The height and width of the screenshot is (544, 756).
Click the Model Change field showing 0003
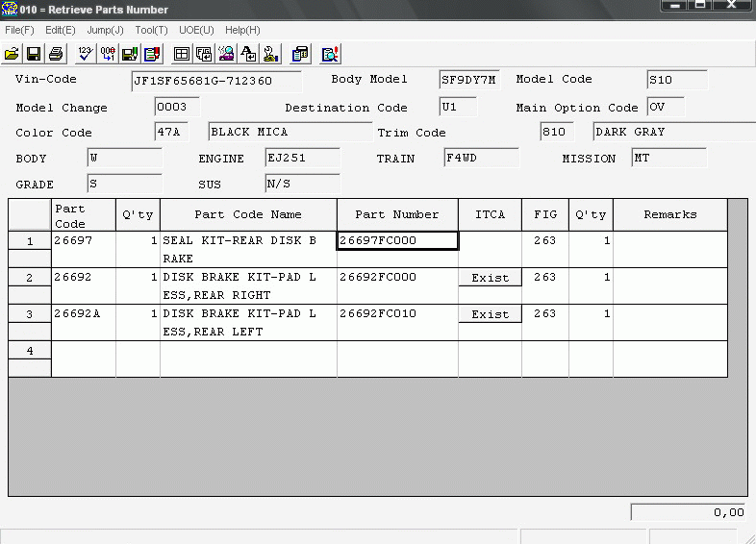click(176, 107)
